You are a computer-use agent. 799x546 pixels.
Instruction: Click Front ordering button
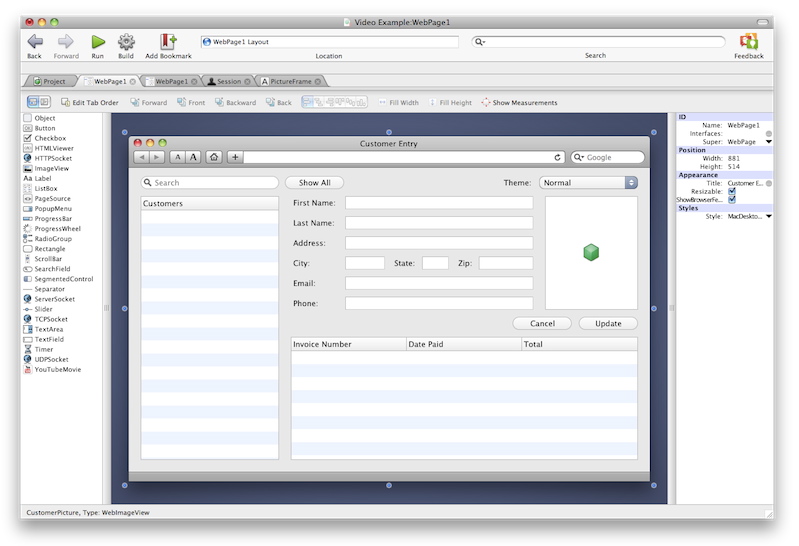(191, 102)
